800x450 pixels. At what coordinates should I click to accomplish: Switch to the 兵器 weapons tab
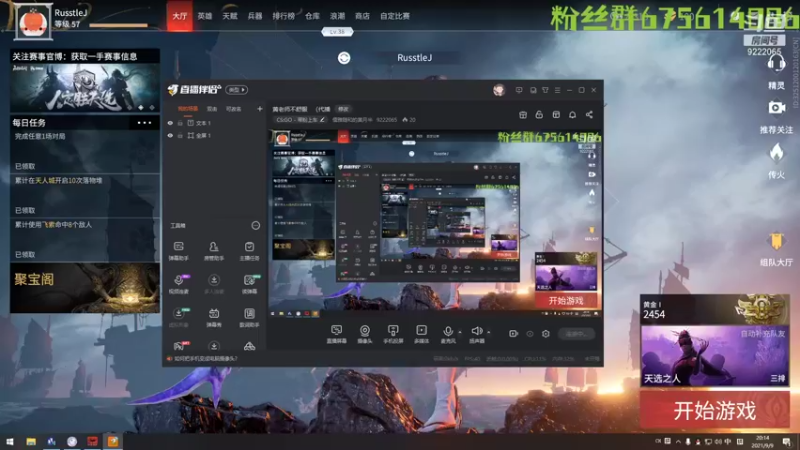255,16
